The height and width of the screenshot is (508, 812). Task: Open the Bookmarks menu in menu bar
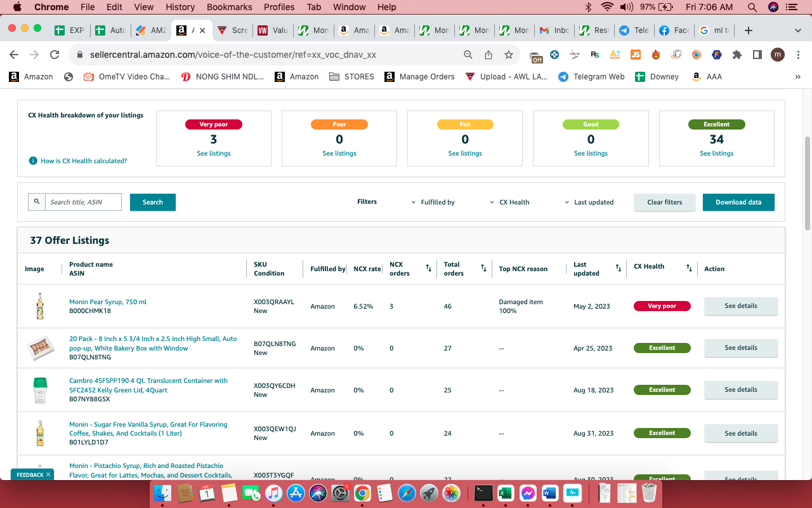tap(230, 7)
